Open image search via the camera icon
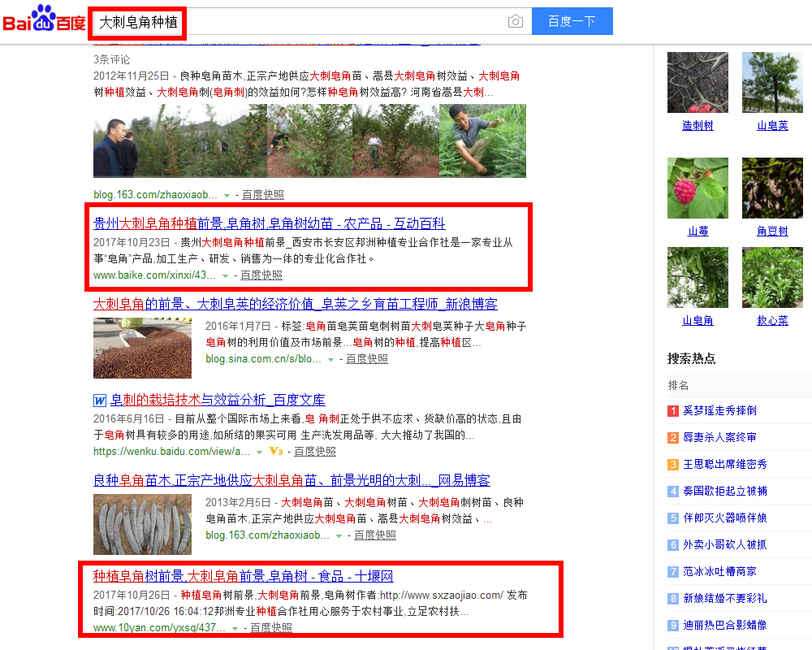This screenshot has width=812, height=650. pyautogui.click(x=516, y=22)
